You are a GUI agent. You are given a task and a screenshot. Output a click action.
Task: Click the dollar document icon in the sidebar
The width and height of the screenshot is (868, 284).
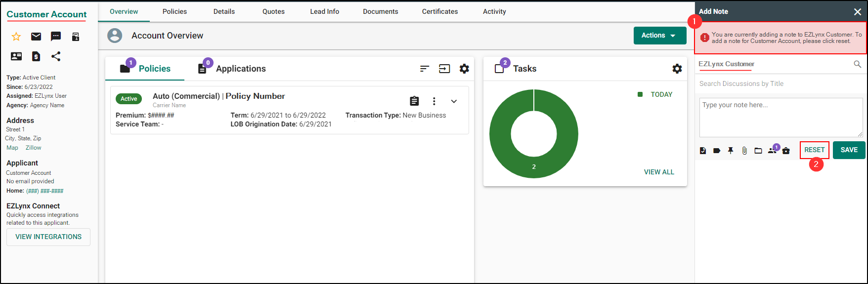tap(36, 56)
